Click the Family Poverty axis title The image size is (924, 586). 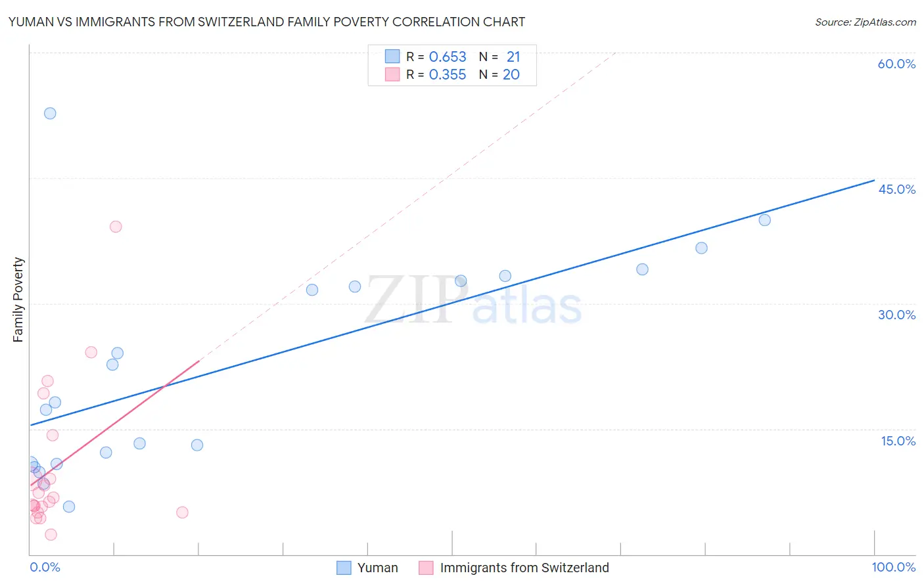(x=18, y=300)
